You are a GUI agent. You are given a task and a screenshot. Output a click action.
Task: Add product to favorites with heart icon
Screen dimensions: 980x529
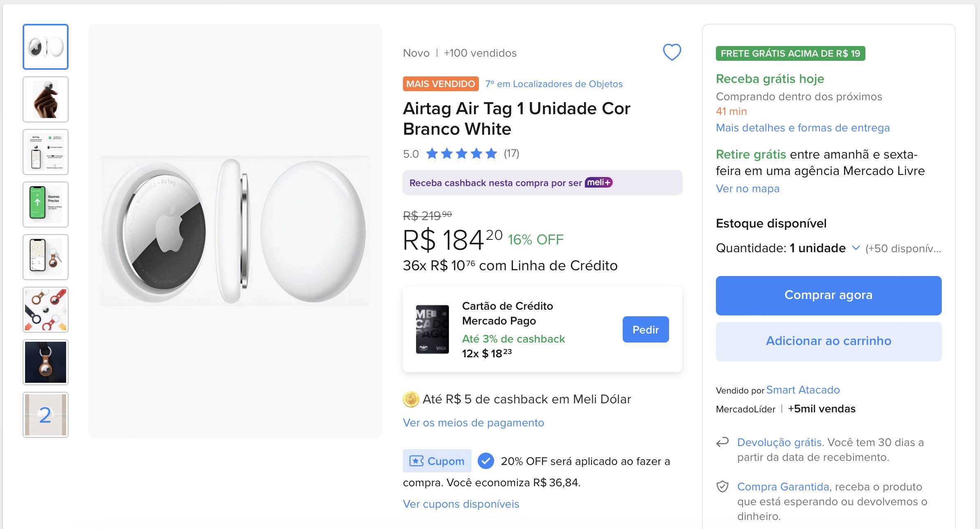(x=672, y=52)
